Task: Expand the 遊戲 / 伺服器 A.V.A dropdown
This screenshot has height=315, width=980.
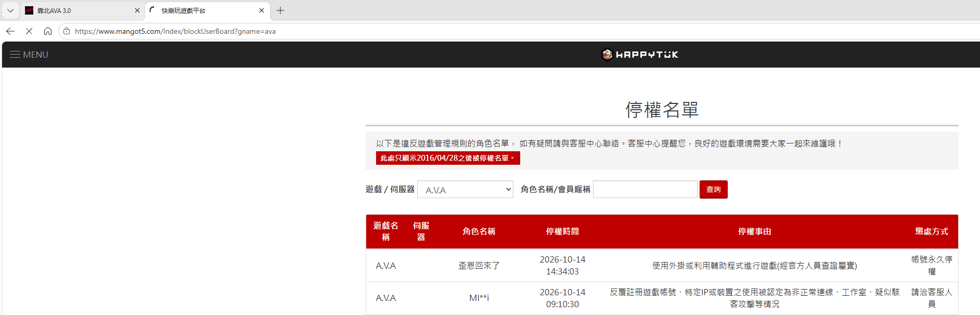Action: [x=465, y=190]
